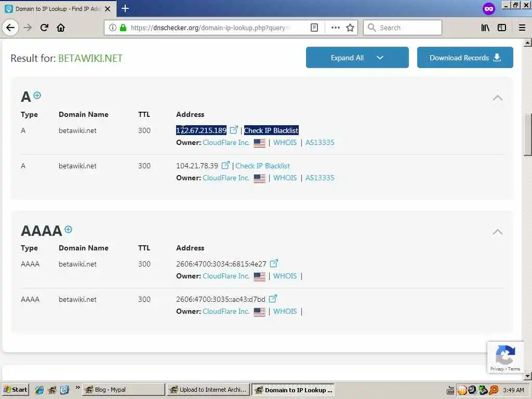532x399 pixels.
Task: Show sidebars icon in toolbar
Action: [502, 28]
